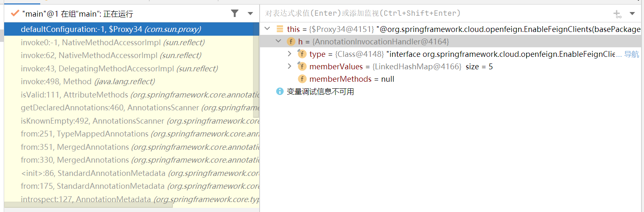644x212 pixels.
Task: Click the blue info icon
Action: tap(279, 91)
